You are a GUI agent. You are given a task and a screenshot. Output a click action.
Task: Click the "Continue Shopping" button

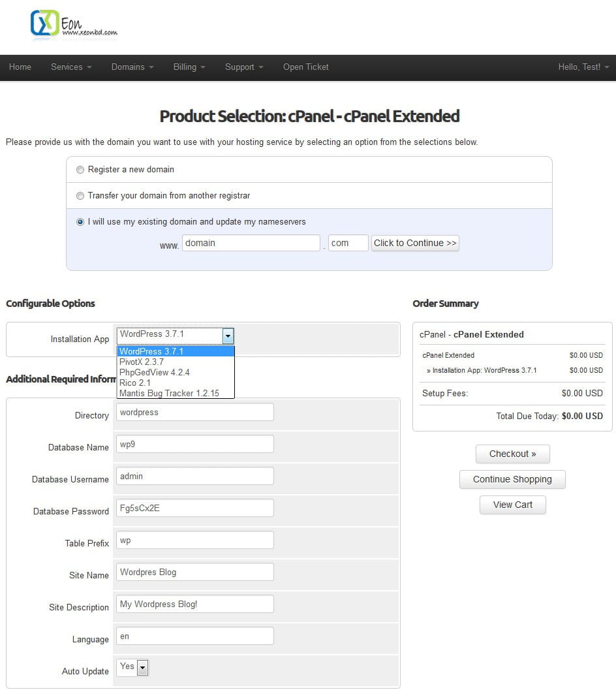tap(512, 479)
